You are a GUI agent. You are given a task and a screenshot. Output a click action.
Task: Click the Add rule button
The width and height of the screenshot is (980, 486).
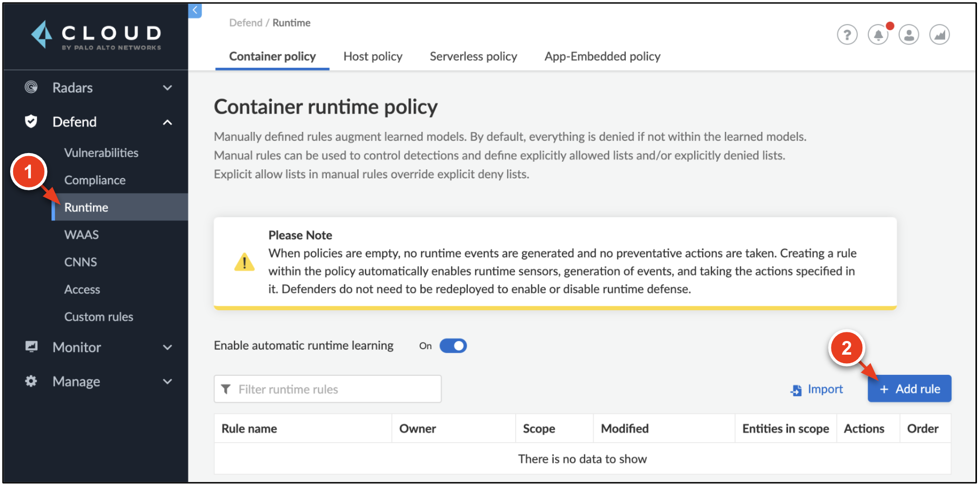(x=909, y=388)
